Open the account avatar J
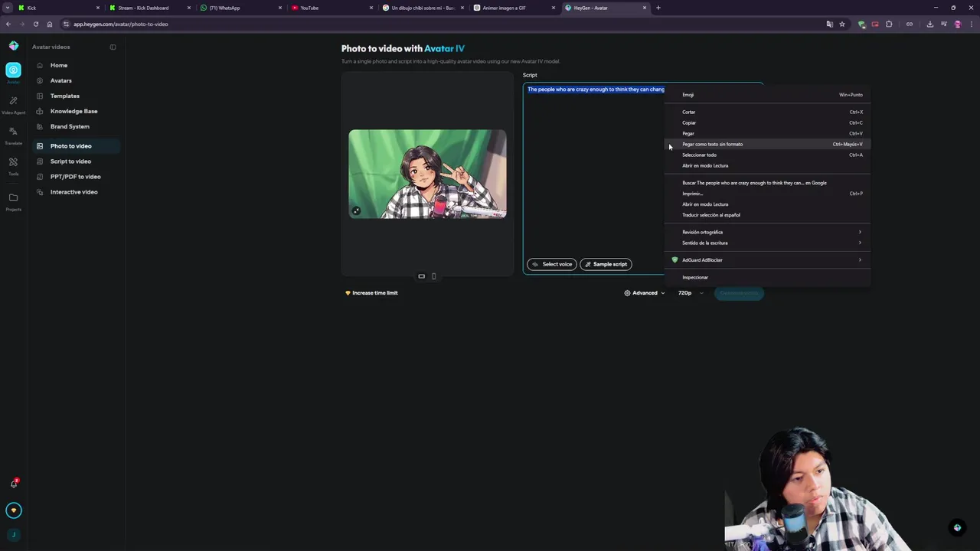The image size is (980, 551). tap(13, 535)
